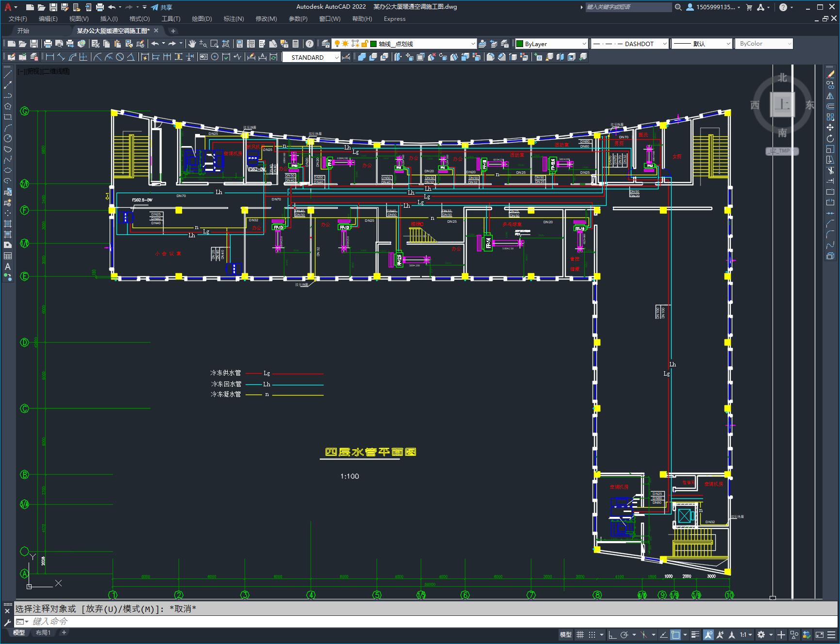Toggle Object snap square icon
840x644 pixels.
click(675, 634)
